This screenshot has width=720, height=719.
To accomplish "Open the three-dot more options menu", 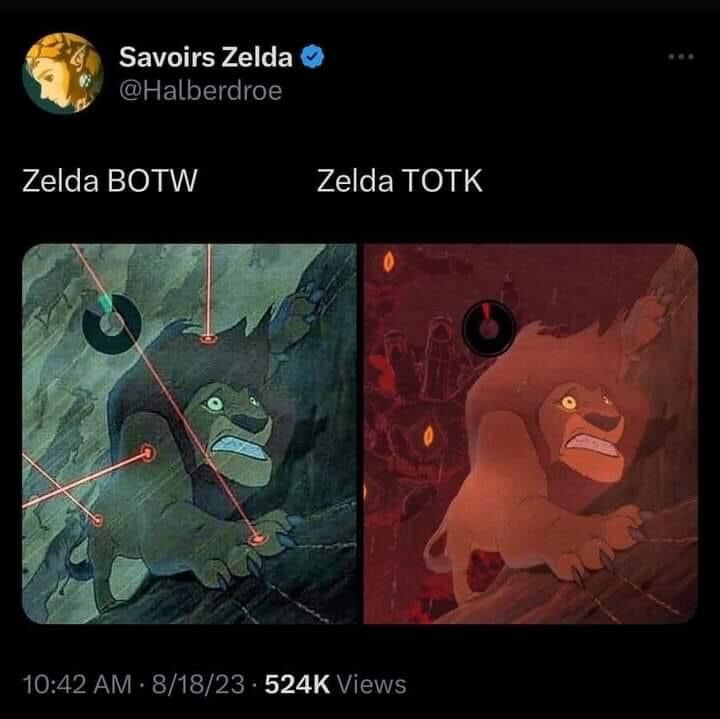I will point(682,56).
